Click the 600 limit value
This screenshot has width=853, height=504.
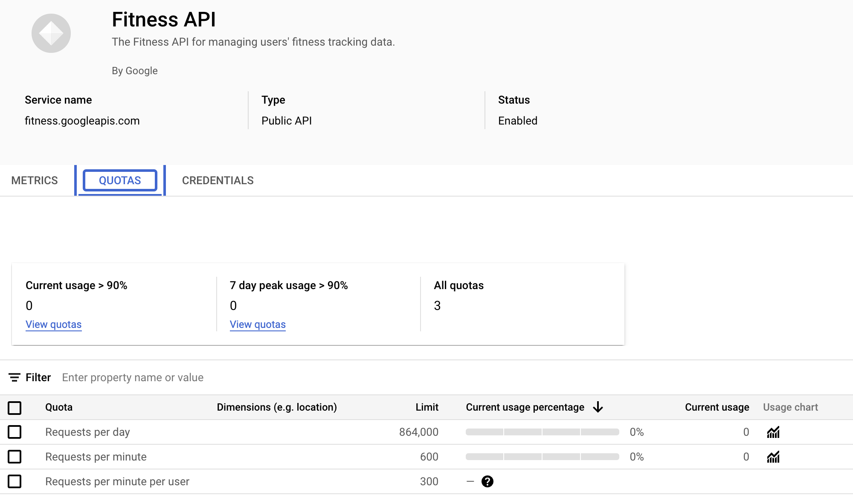coord(429,457)
